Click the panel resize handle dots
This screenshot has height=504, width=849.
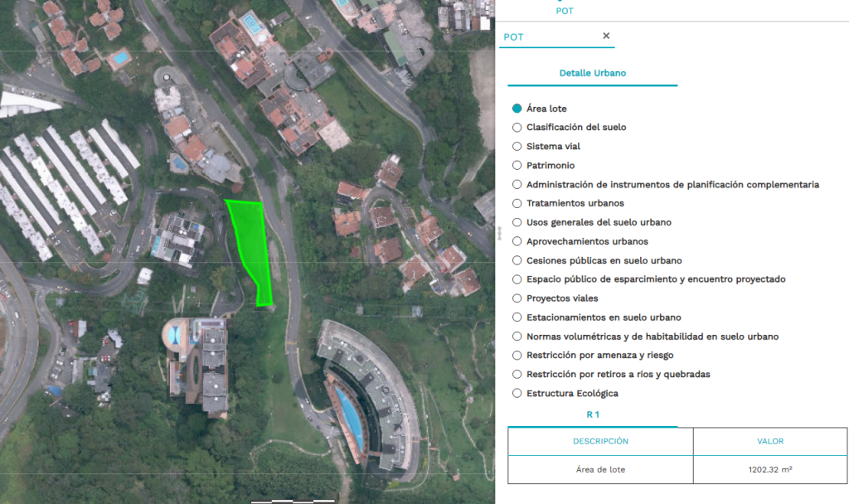[499, 234]
